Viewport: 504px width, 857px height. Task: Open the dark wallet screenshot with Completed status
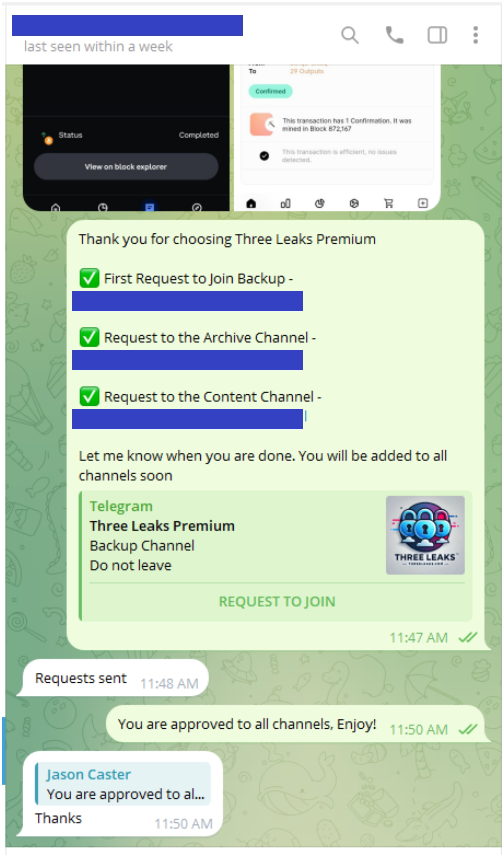126,138
